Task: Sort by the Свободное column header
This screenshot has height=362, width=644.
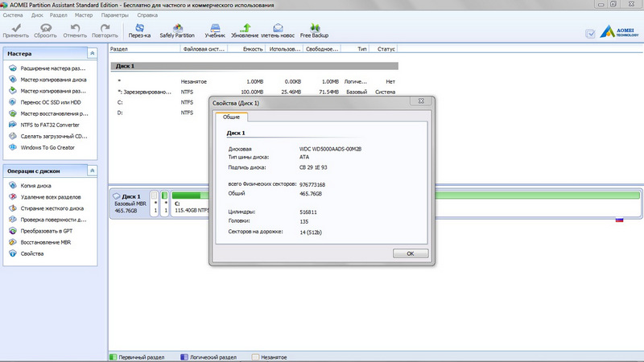Action: point(322,49)
